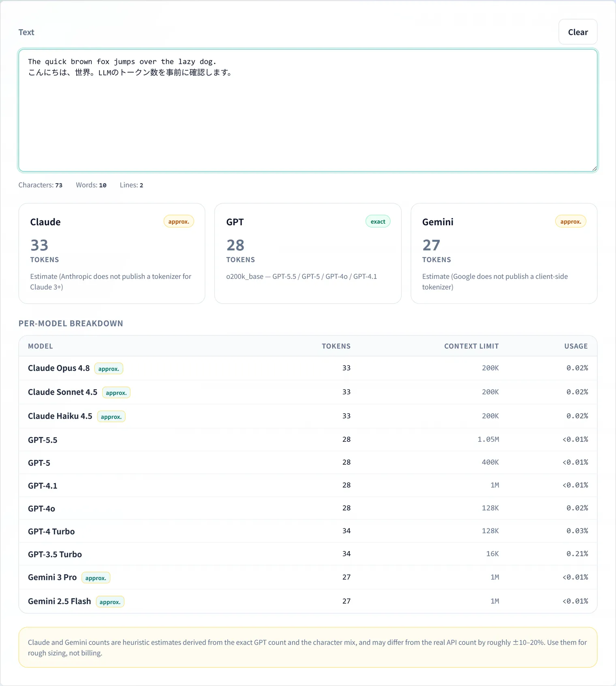Click the Text label above the input
The image size is (616, 686).
pyautogui.click(x=26, y=32)
